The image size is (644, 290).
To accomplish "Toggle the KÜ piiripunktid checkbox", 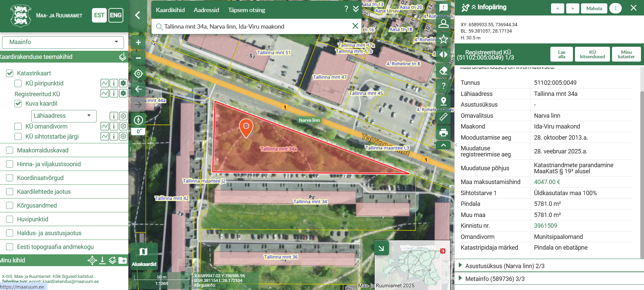I will (18, 83).
